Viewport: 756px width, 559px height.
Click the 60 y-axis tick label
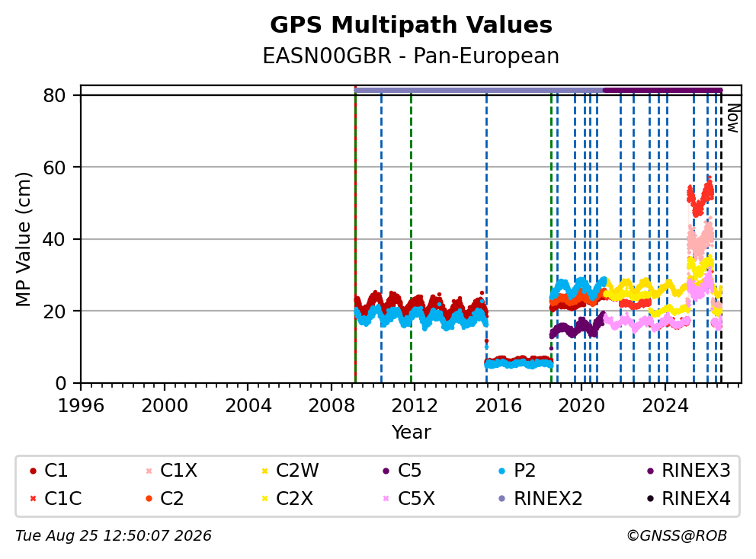[x=54, y=168]
